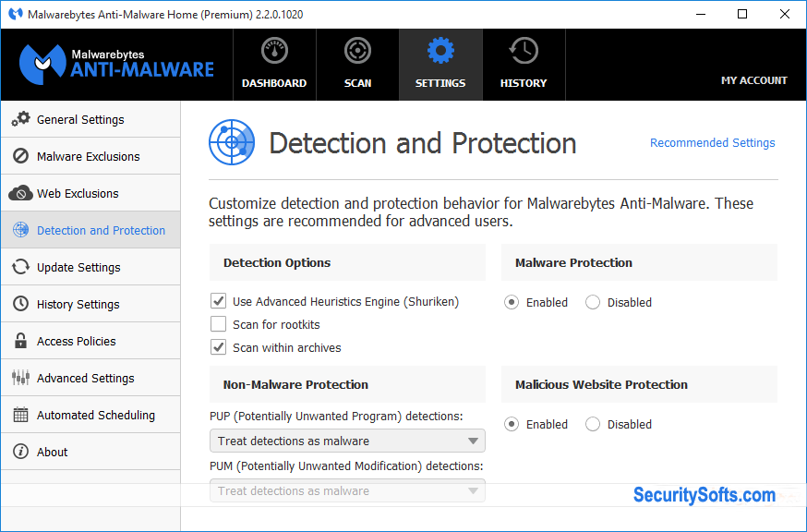Select Enabled under Malware Protection
807x532 pixels.
pos(512,302)
